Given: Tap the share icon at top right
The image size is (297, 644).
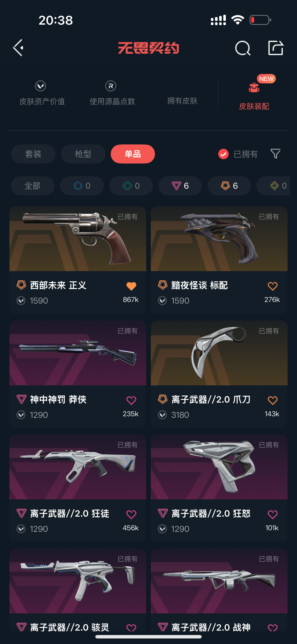Looking at the screenshot, I should [276, 47].
